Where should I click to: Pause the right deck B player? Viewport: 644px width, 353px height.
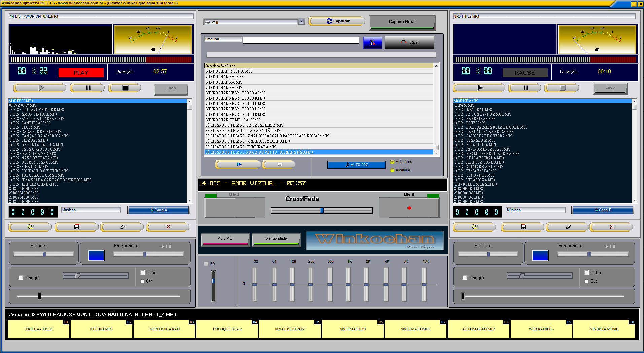click(525, 88)
